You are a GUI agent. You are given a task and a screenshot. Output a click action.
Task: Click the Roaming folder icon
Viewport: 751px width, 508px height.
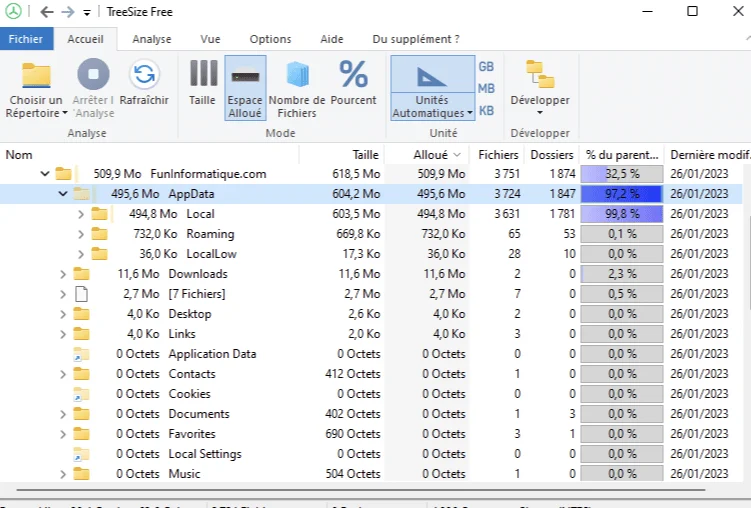pyautogui.click(x=100, y=234)
